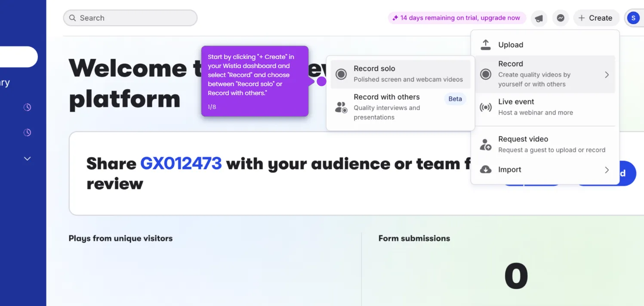
Task: Expand the Import submenu chevron
Action: pyautogui.click(x=607, y=170)
